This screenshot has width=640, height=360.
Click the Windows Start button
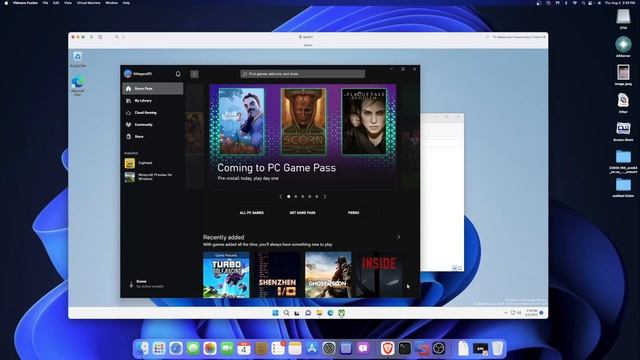pyautogui.click(x=276, y=313)
